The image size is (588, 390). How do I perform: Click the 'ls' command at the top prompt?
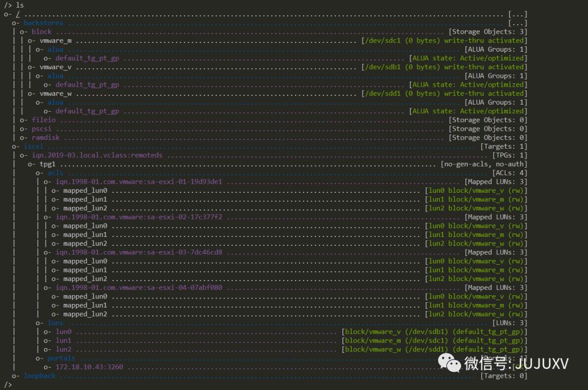point(20,5)
